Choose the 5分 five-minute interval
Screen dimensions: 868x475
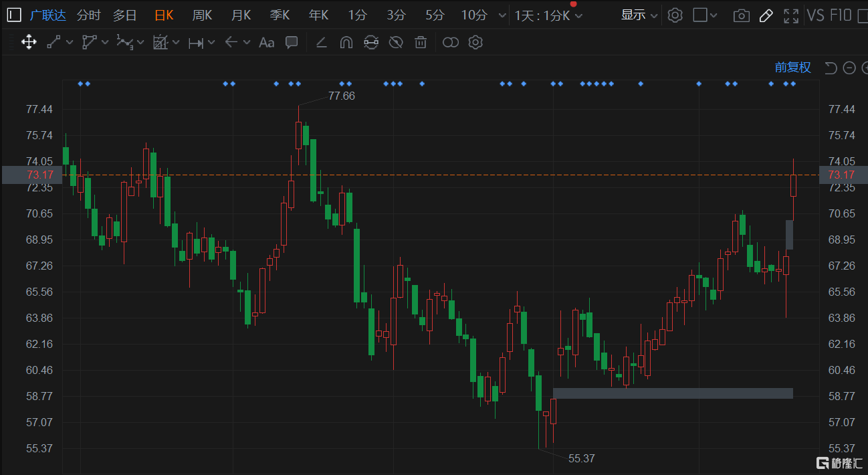tap(435, 15)
